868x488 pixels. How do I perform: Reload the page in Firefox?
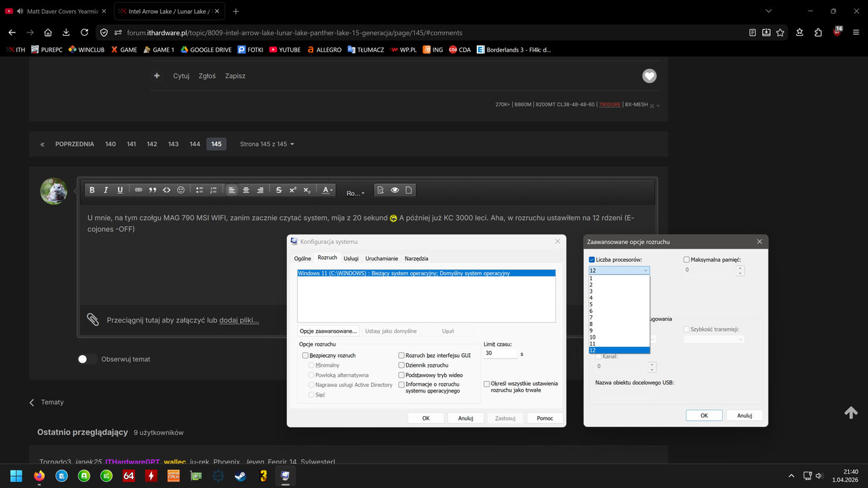[x=84, y=33]
